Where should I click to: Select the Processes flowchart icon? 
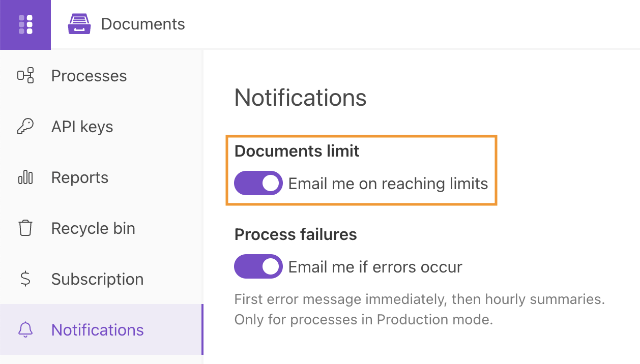tap(25, 75)
